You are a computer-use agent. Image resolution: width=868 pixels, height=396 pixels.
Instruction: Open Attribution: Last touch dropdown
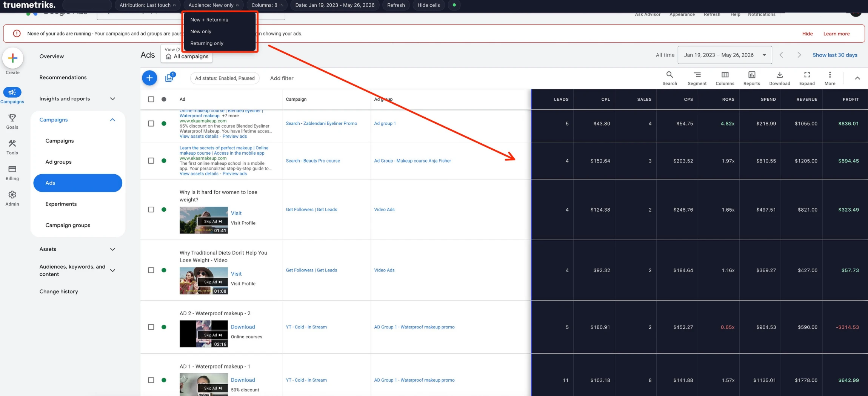pyautogui.click(x=148, y=5)
